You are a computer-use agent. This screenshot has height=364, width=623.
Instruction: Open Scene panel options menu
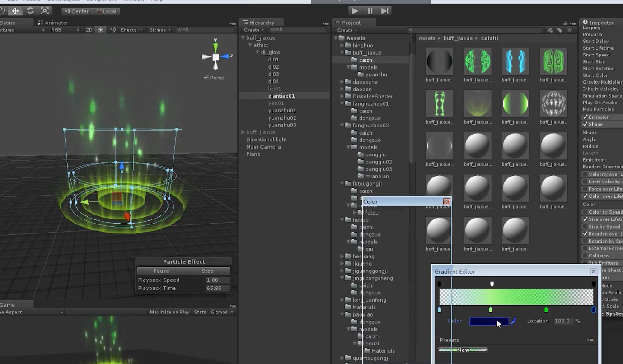point(233,23)
